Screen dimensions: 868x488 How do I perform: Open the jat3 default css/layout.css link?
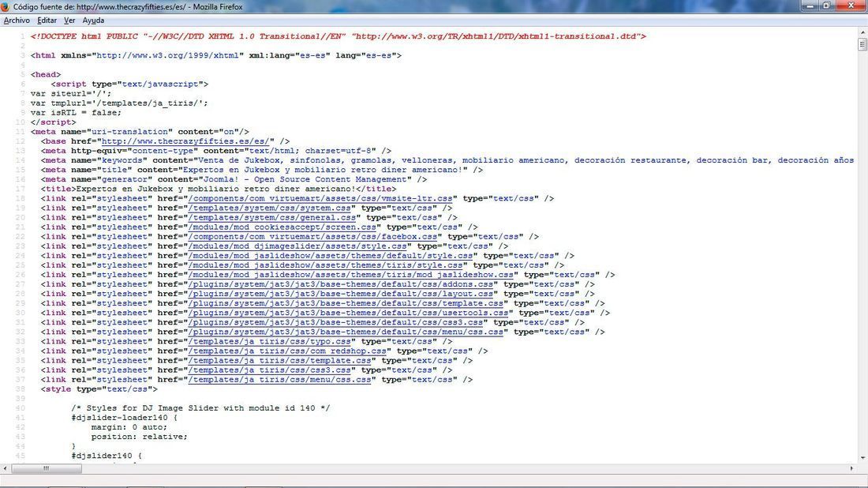pos(340,294)
